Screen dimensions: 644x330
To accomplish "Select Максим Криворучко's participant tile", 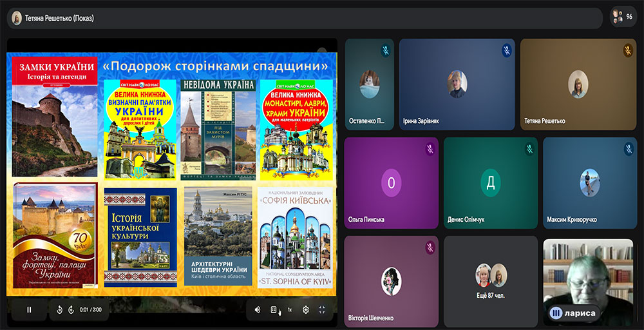I will click(589, 184).
